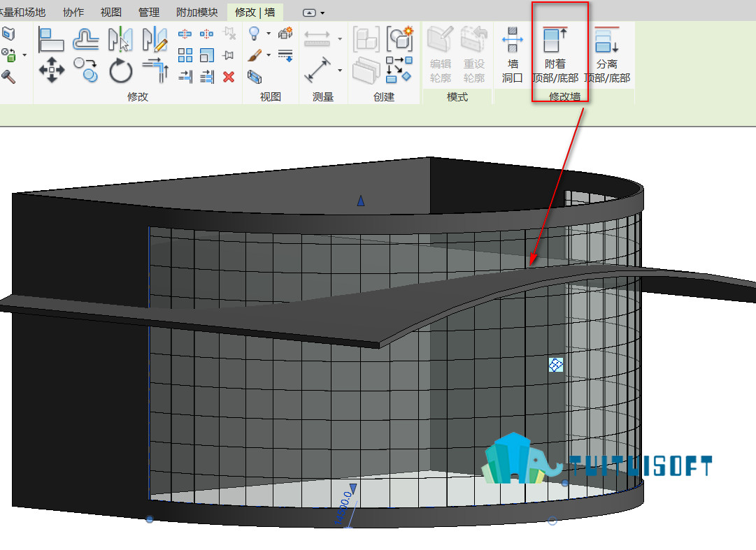The width and height of the screenshot is (756, 550).
Task: Select Split with Gap tool
Action: point(206,34)
